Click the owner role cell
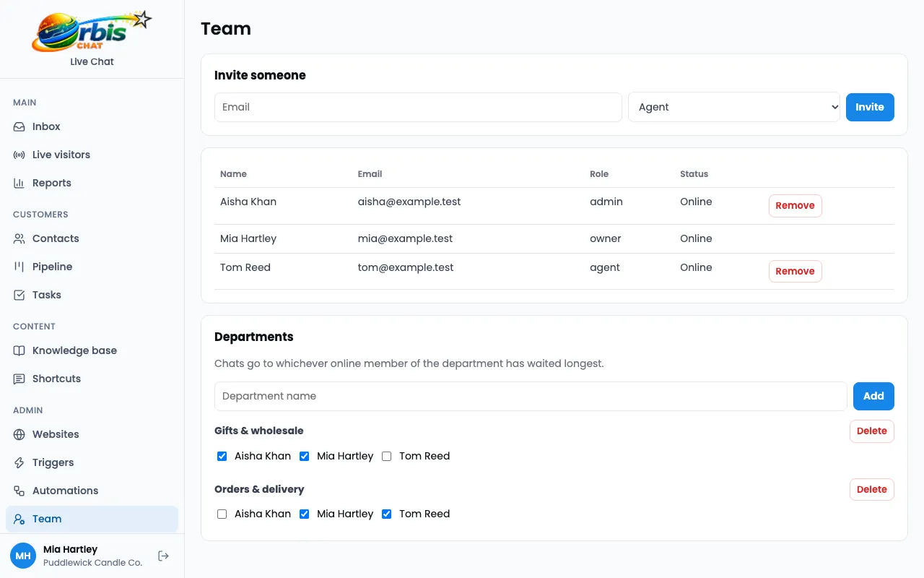 (x=606, y=238)
